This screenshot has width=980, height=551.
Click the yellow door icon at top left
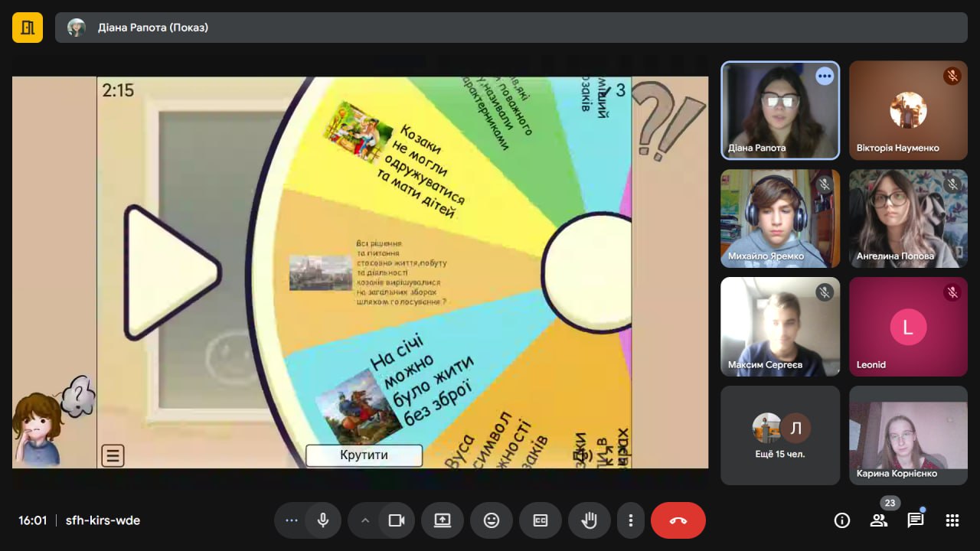pyautogui.click(x=28, y=28)
